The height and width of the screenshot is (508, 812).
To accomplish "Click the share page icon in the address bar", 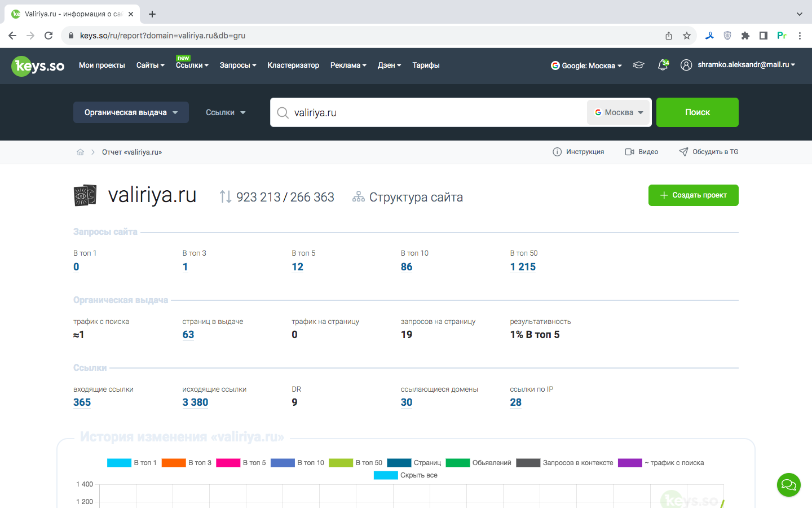I will click(x=669, y=36).
